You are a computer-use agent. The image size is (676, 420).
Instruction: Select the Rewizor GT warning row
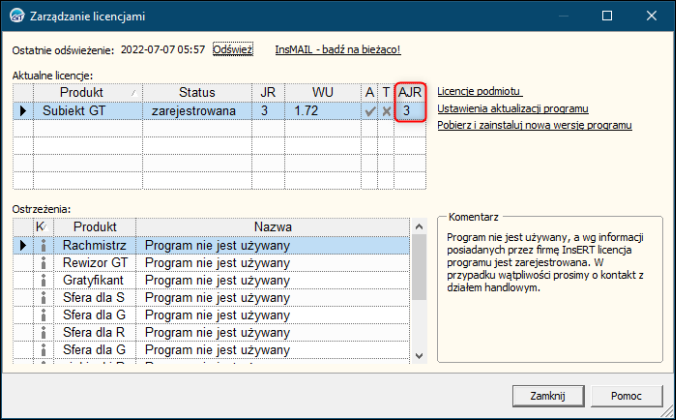pos(211,263)
